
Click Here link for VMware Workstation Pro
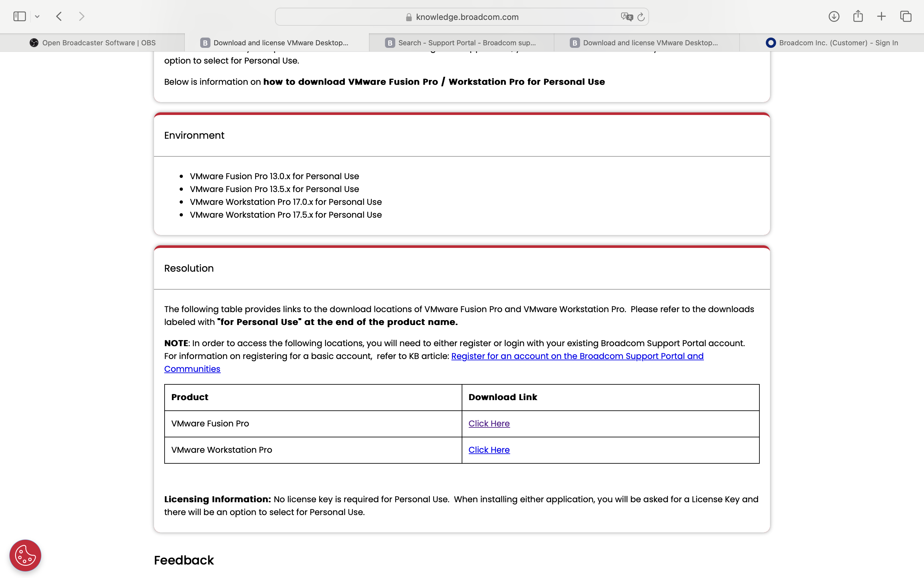[489, 450]
